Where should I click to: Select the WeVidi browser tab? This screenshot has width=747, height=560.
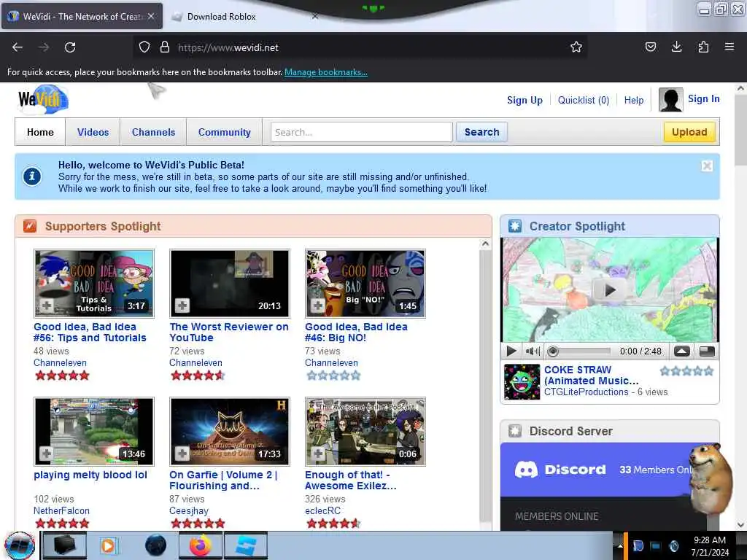[82, 16]
